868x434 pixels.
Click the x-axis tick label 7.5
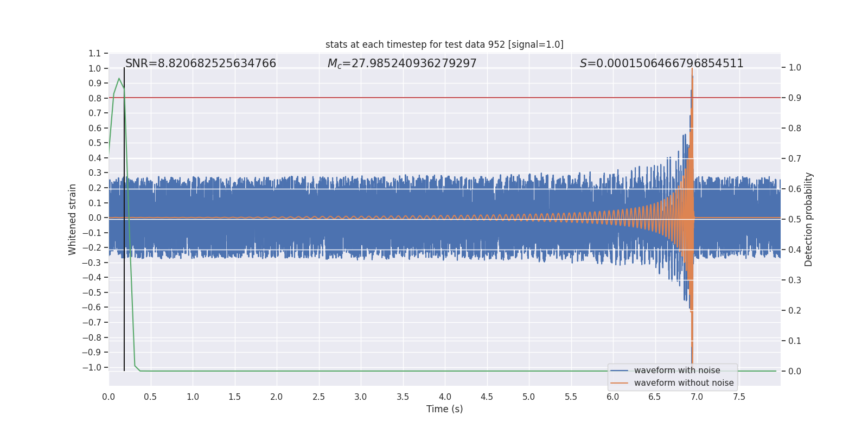pyautogui.click(x=739, y=397)
